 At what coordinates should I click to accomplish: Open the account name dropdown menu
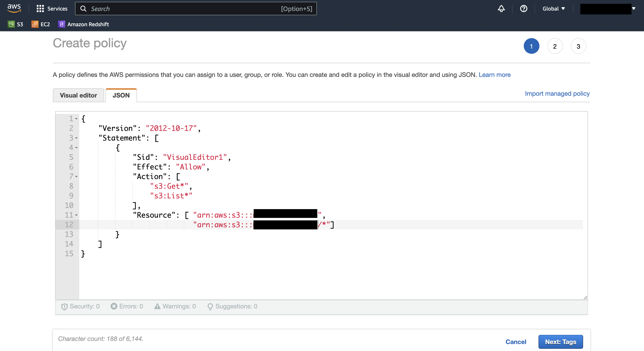click(x=608, y=9)
